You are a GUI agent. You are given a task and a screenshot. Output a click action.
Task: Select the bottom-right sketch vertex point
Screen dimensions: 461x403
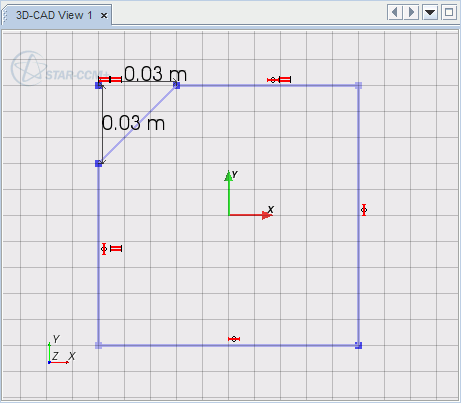359,345
